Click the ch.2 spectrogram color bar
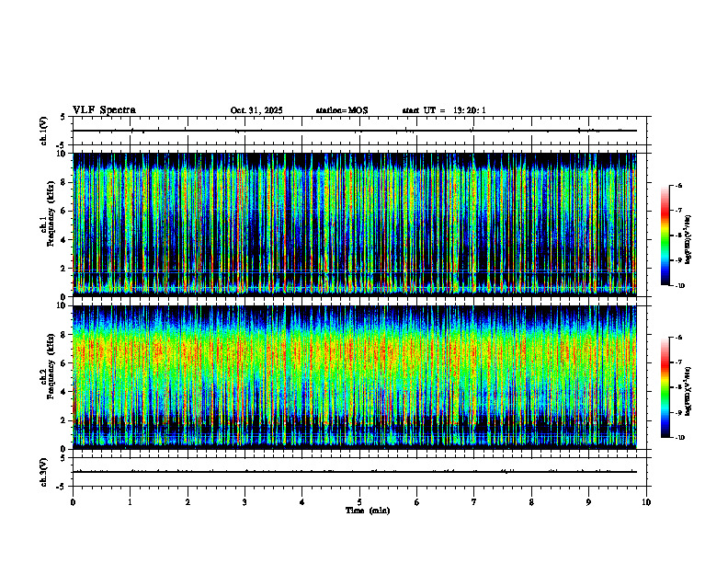This screenshot has width=728, height=563. [665, 387]
